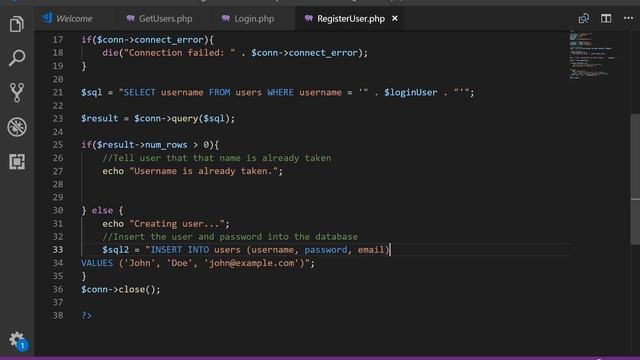Split the editor to the right
640x360 pixels.
tap(606, 18)
